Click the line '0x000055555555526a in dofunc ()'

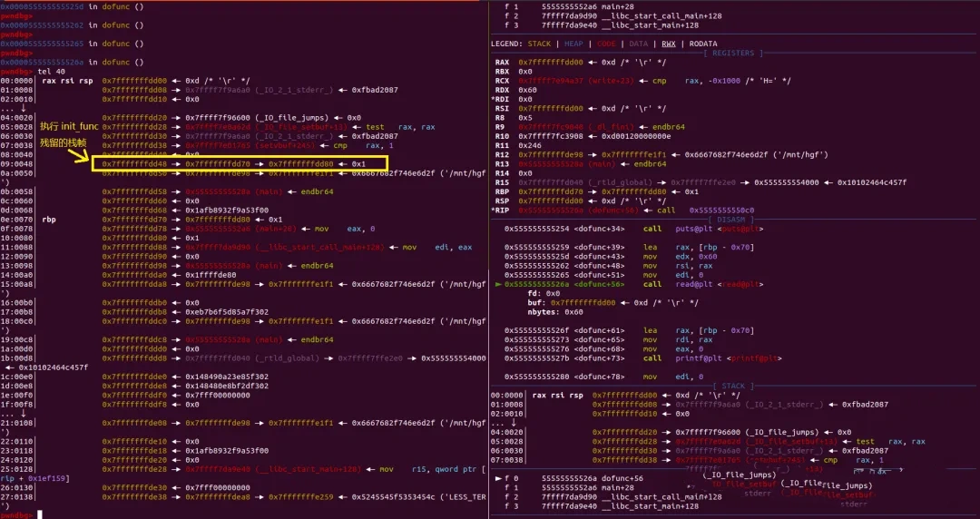(x=72, y=62)
